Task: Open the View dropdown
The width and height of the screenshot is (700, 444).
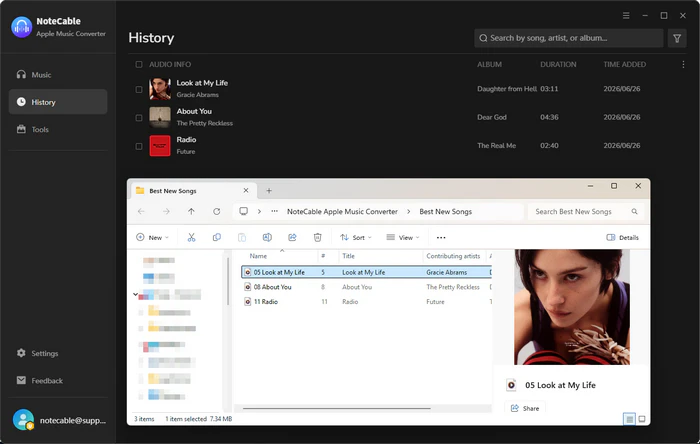Action: coord(403,237)
